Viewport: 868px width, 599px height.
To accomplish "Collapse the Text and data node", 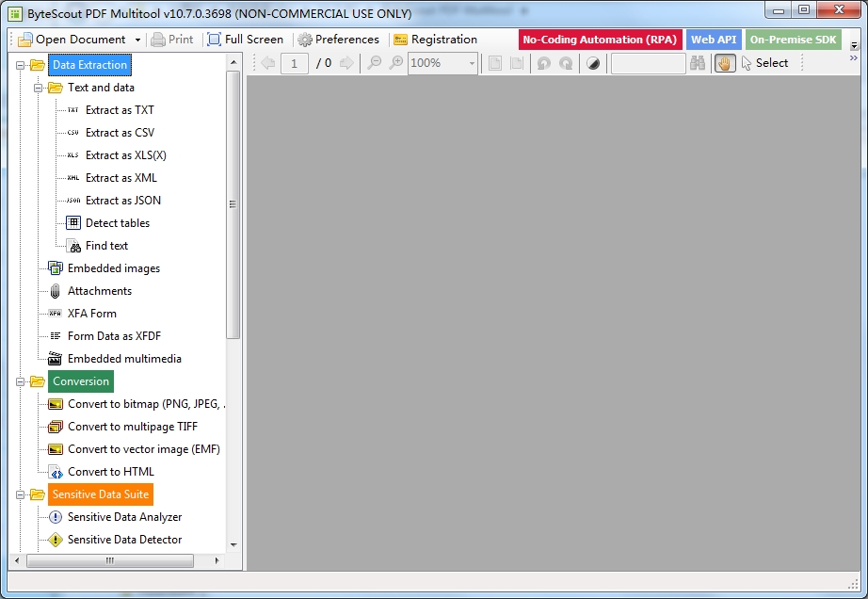I will 39,88.
